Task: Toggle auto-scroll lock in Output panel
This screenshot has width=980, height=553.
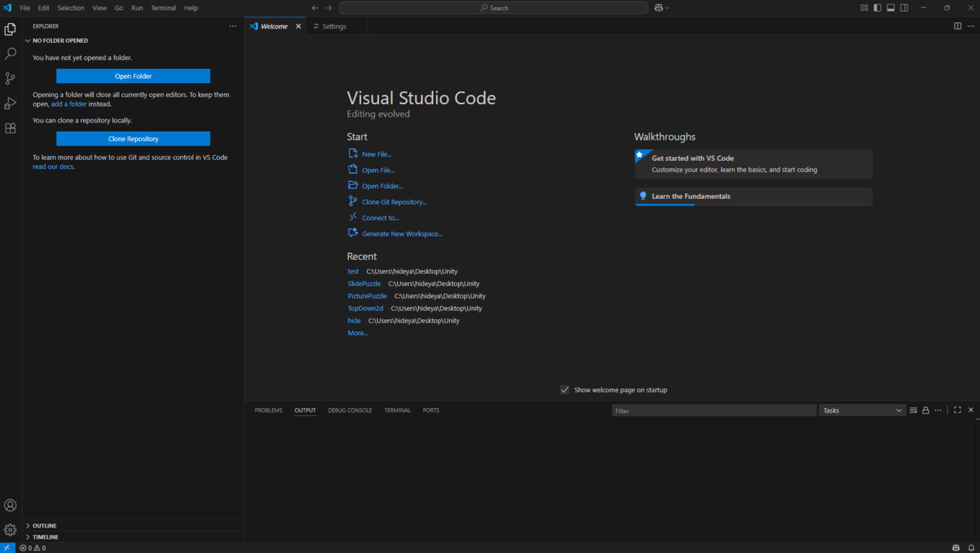Action: (925, 410)
